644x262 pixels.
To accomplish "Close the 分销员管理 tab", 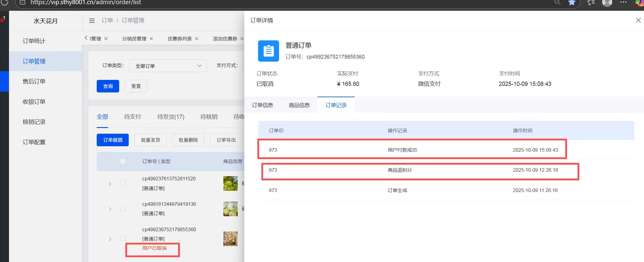I will [151, 39].
